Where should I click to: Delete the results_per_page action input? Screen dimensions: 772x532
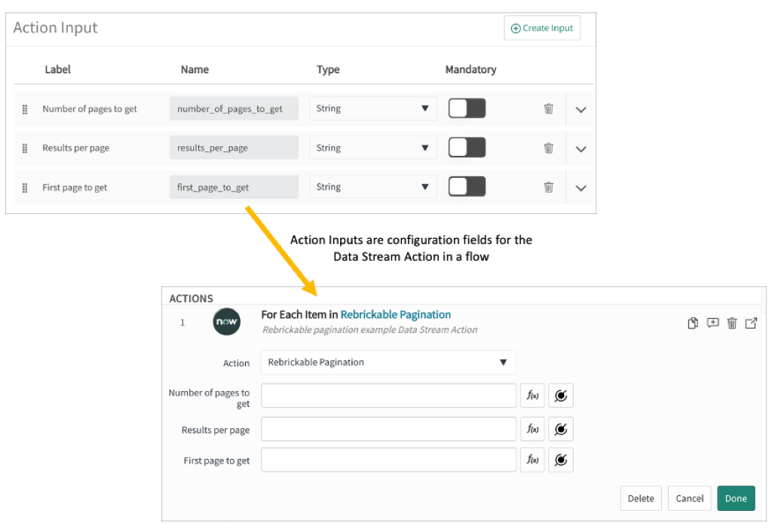(x=548, y=148)
